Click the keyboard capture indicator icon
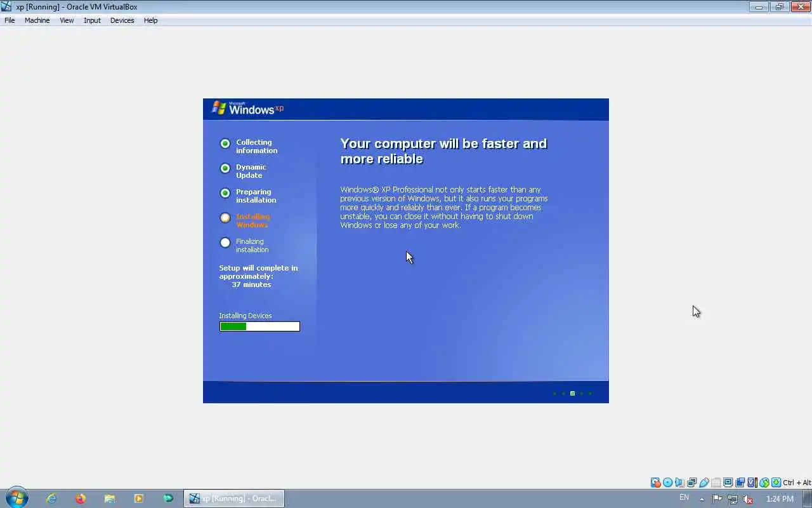The image size is (812, 508). [x=776, y=483]
